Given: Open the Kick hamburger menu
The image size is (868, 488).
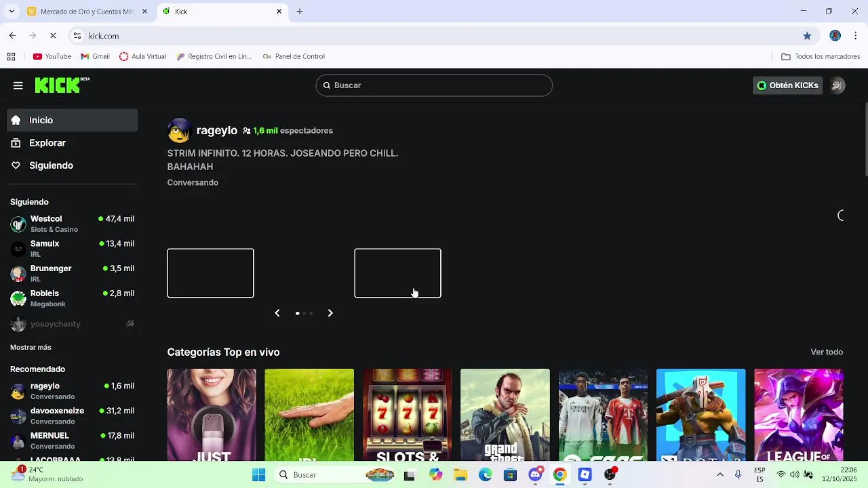Looking at the screenshot, I should [x=18, y=85].
